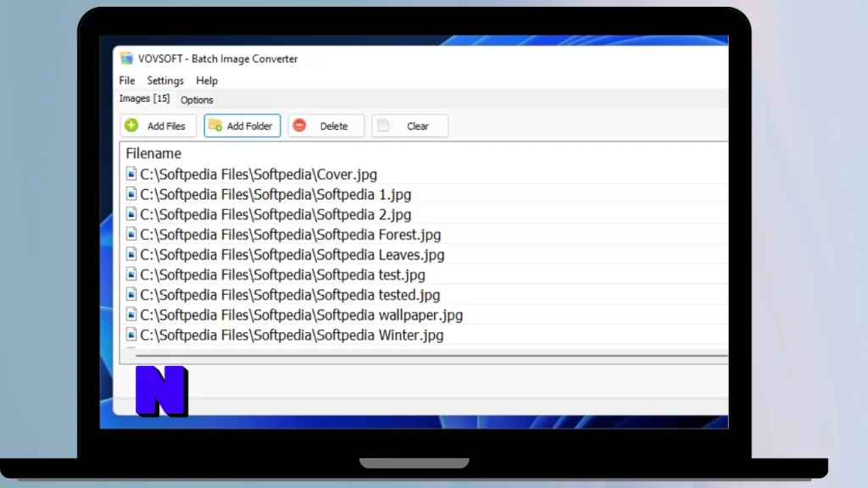Screen dimensions: 868x488
Task: Click the VOVSOFT app icon in title bar
Action: point(127,58)
